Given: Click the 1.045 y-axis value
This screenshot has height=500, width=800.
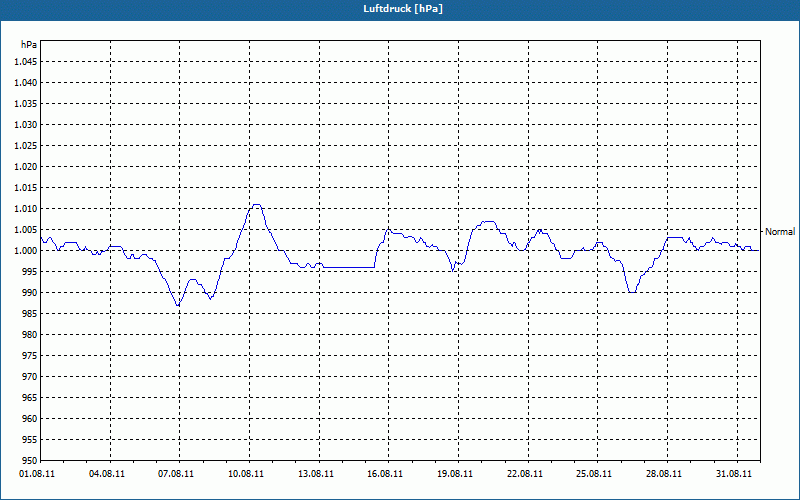Looking at the screenshot, I should coord(26,62).
